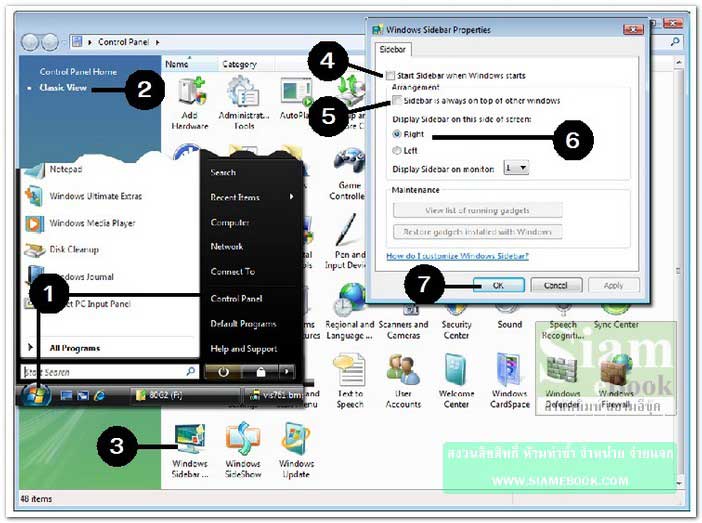Select the Sidebar tab
Screen dimensions: 702x523
(393, 49)
